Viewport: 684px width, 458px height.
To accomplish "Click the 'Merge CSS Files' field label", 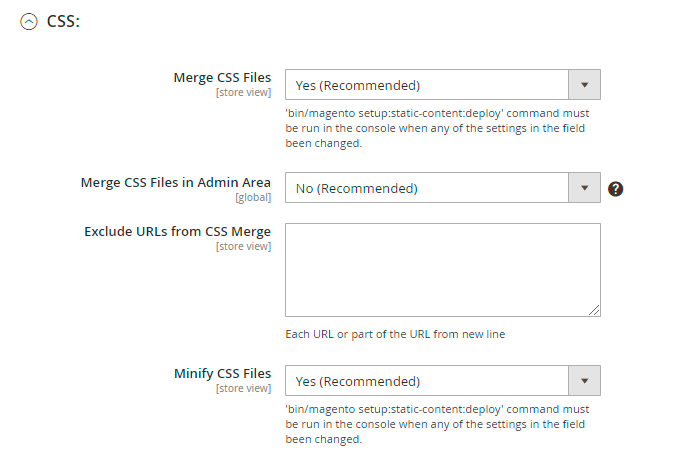I will (222, 78).
